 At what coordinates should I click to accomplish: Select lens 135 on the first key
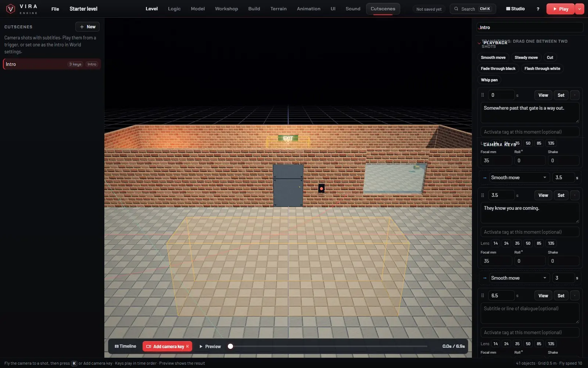(551, 143)
